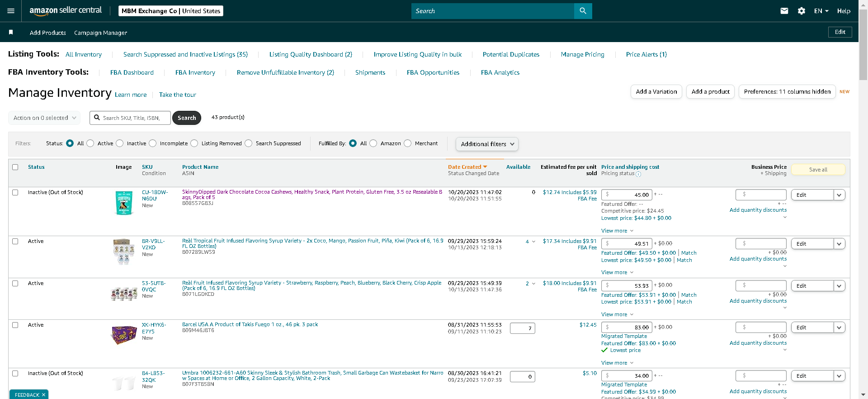Open the Help link
868x399 pixels.
844,11
